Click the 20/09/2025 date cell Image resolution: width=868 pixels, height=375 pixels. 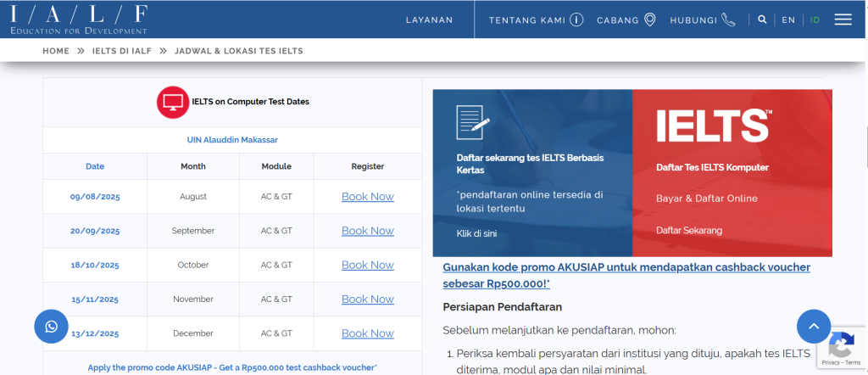tap(95, 231)
